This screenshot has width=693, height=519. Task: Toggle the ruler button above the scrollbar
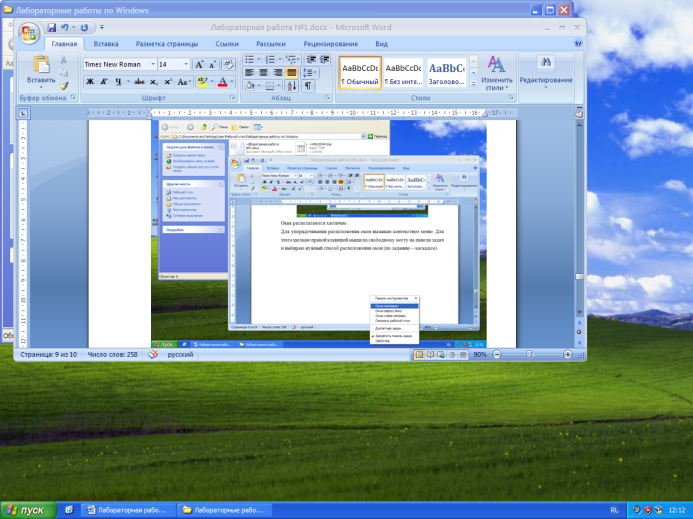(579, 114)
